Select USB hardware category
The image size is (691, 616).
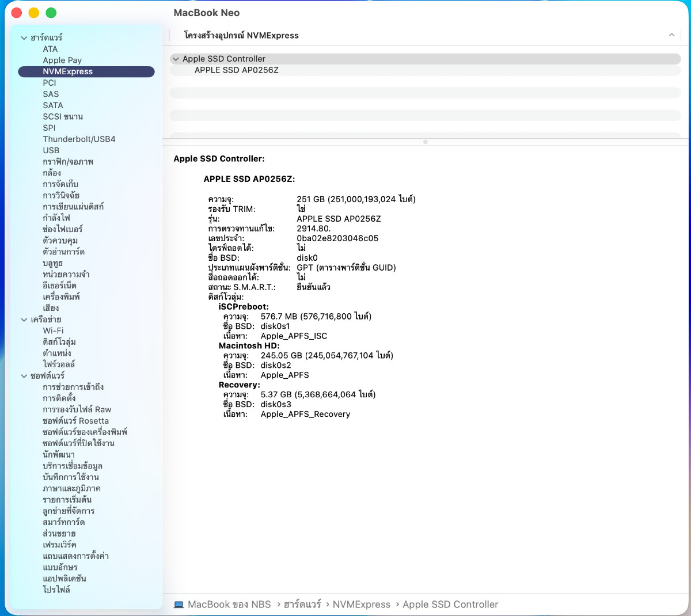pos(51,150)
